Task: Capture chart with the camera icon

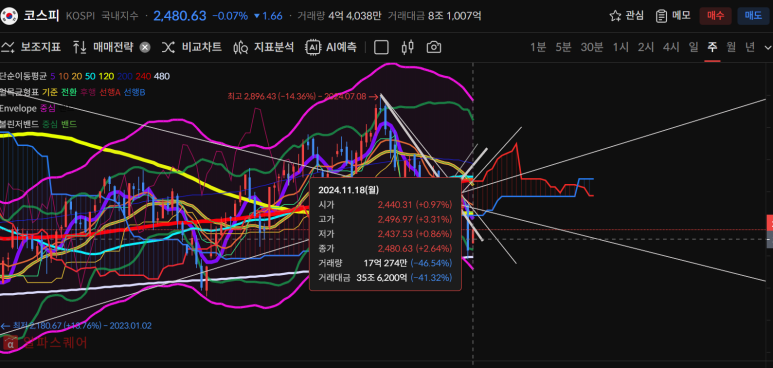Action: (433, 47)
